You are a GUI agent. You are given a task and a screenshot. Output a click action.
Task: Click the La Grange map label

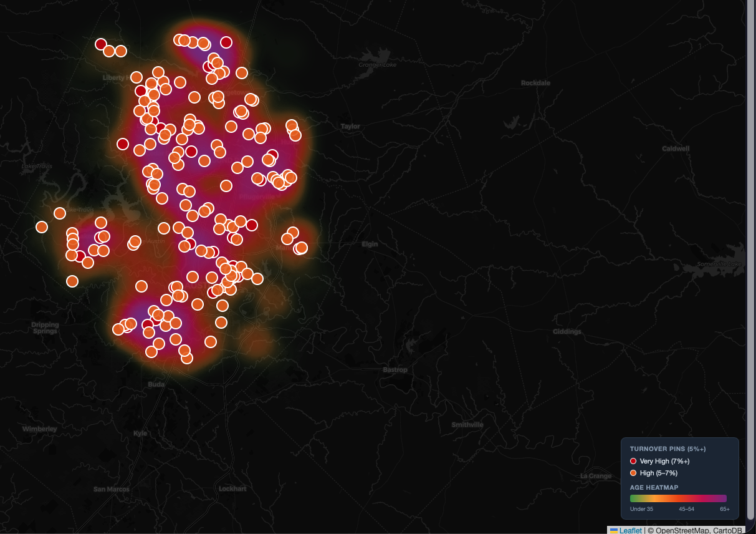(596, 476)
